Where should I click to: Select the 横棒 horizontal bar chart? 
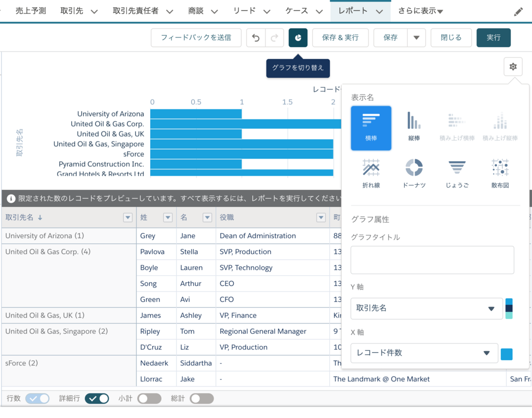[x=371, y=128]
